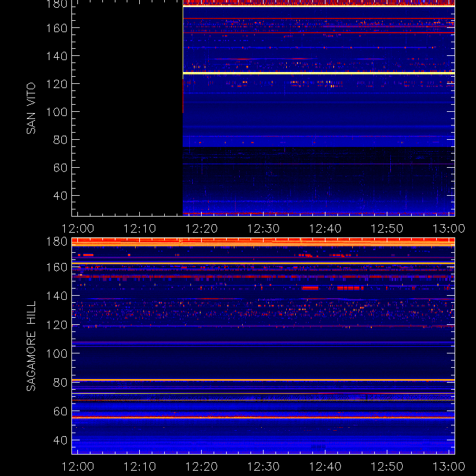Select the 160 tick label on San Vito plot

coord(57,28)
